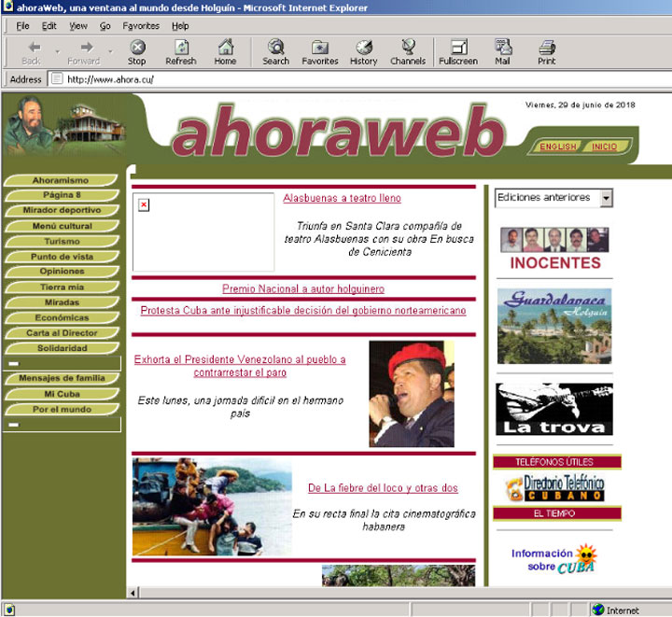Open the Search toolbar icon

(276, 47)
